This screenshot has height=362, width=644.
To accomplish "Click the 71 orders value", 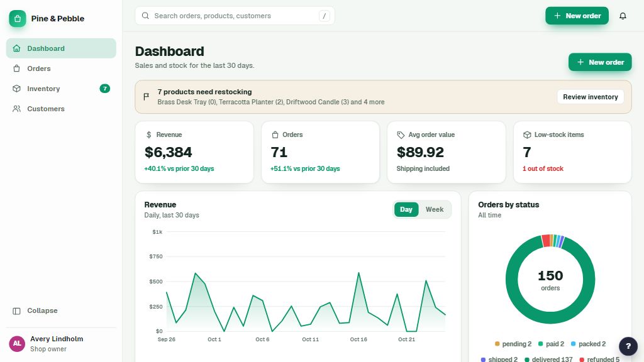I will tap(279, 152).
